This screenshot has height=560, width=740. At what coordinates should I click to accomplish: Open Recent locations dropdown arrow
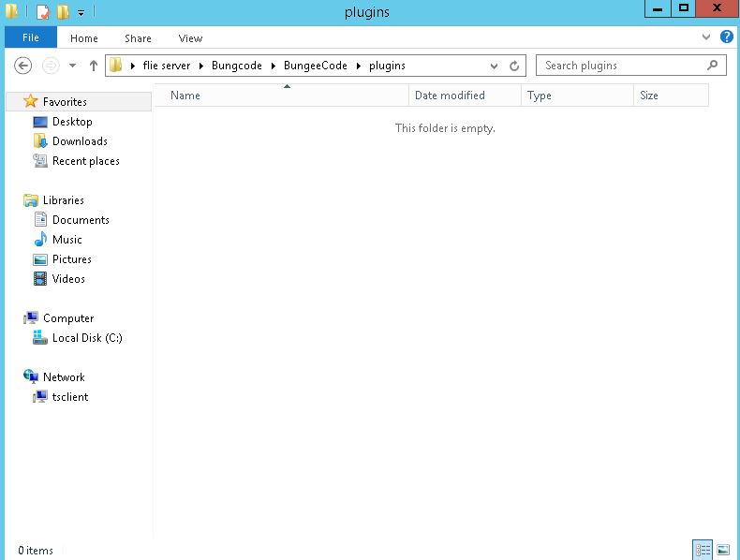pos(72,66)
